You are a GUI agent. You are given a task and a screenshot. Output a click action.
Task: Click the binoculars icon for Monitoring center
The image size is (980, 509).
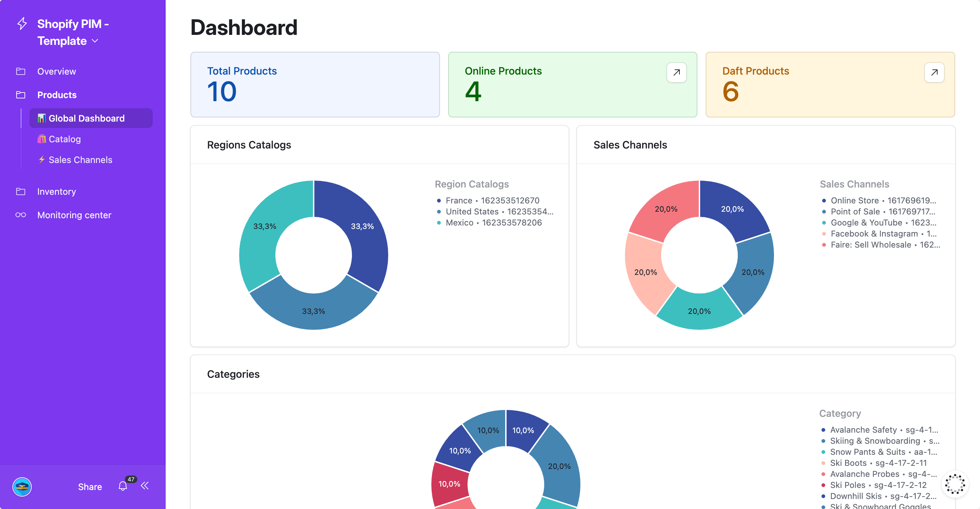22,215
